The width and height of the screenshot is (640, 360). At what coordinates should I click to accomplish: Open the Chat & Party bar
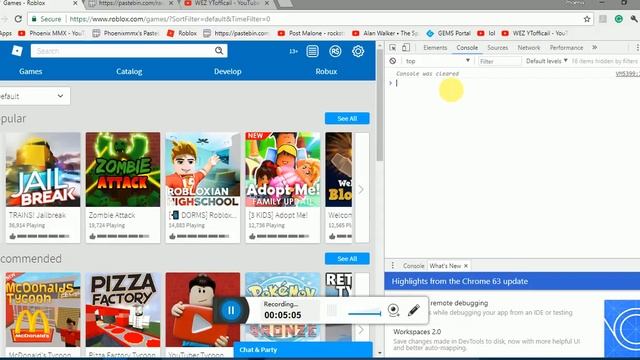click(303, 350)
